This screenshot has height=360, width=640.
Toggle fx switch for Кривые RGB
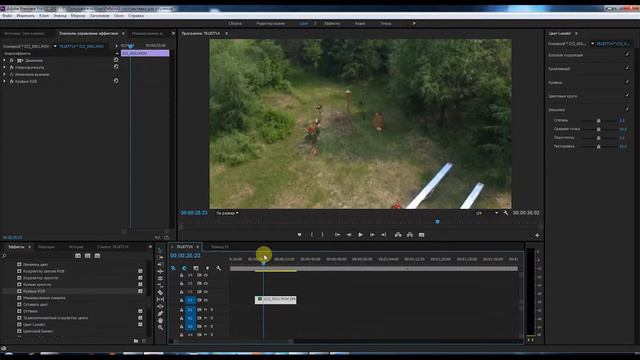point(12,81)
